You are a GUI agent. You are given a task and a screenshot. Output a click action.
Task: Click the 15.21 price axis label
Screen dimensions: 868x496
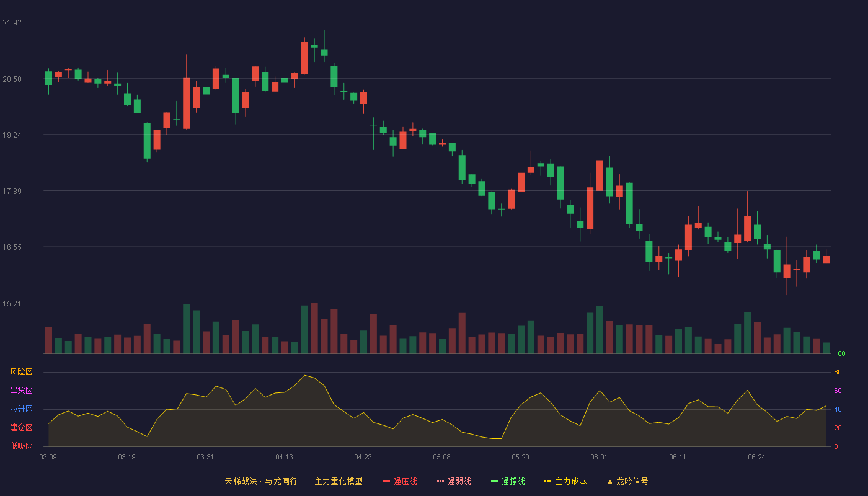pos(12,303)
